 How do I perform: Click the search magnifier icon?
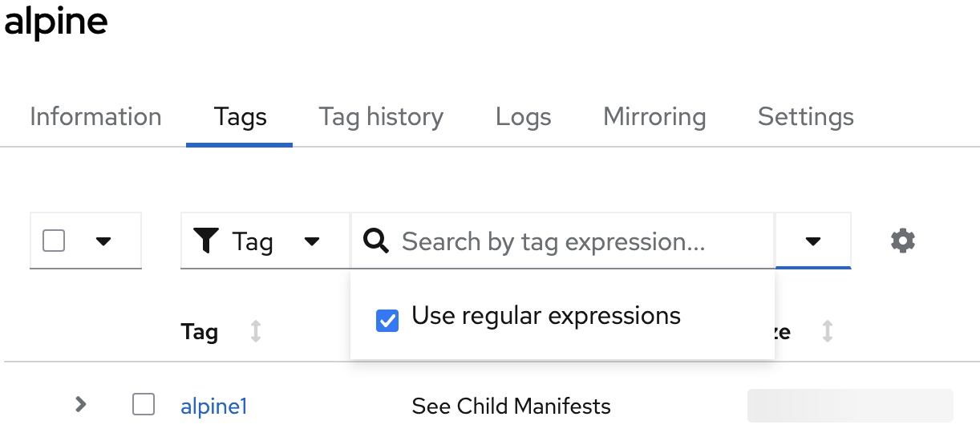376,241
